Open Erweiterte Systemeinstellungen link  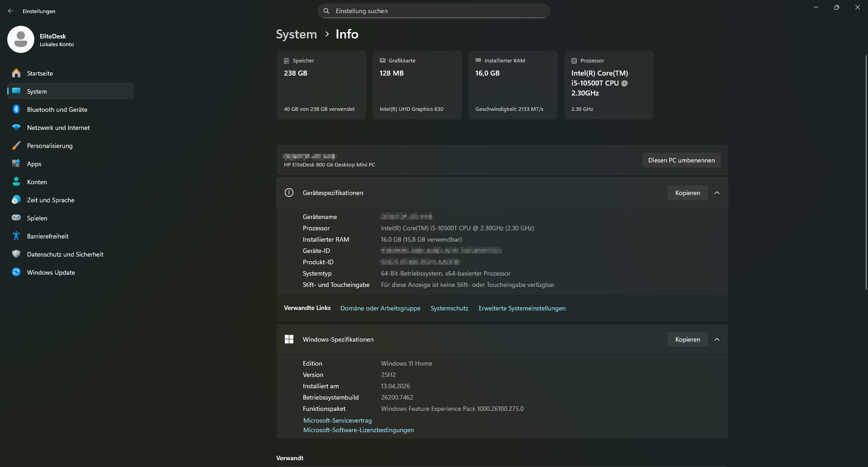[x=522, y=308]
